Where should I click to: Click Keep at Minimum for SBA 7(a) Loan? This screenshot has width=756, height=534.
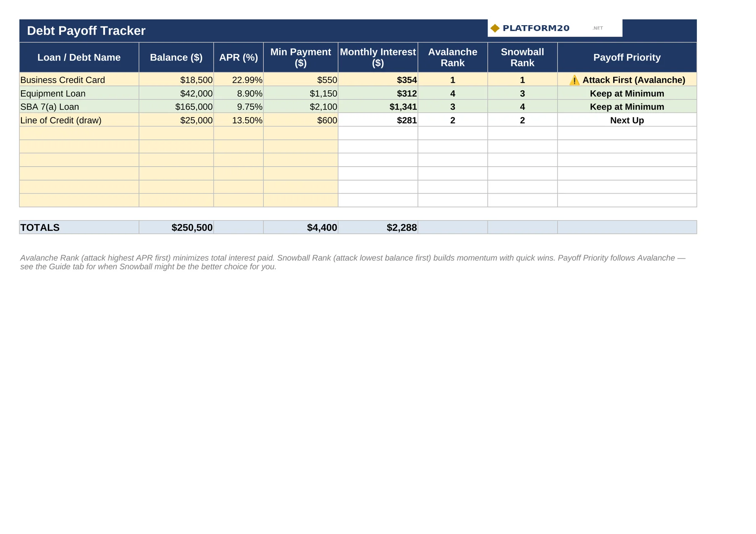[x=627, y=107]
